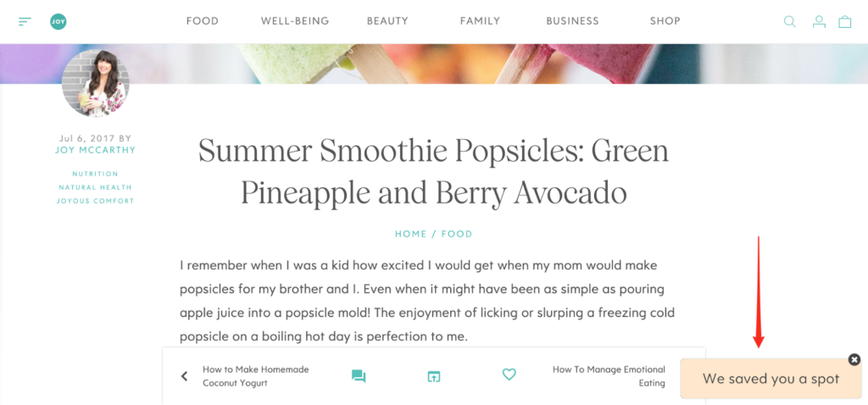Click the HOME breadcrumb link
The width and height of the screenshot is (868, 405).
click(411, 234)
